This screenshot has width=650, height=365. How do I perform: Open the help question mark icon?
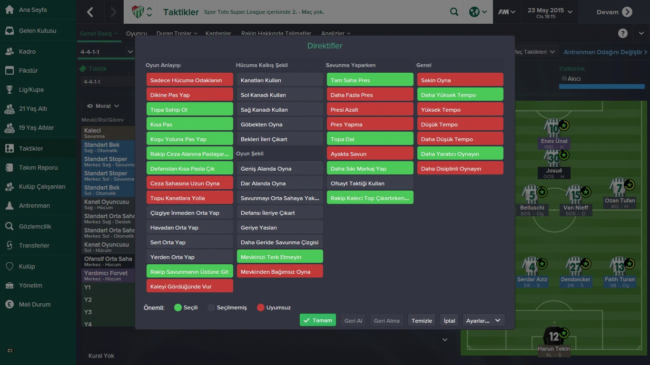(623, 34)
